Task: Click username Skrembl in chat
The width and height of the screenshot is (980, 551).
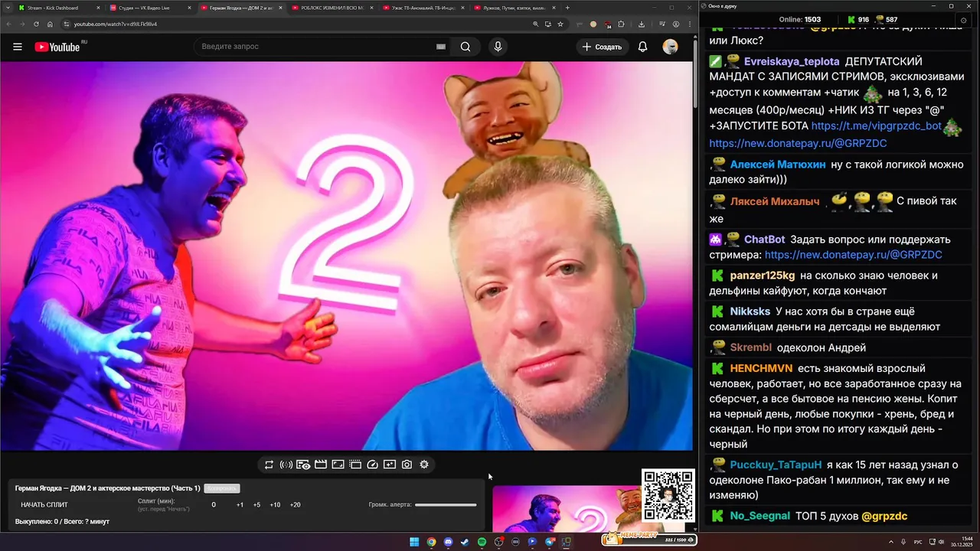Action: (x=751, y=347)
